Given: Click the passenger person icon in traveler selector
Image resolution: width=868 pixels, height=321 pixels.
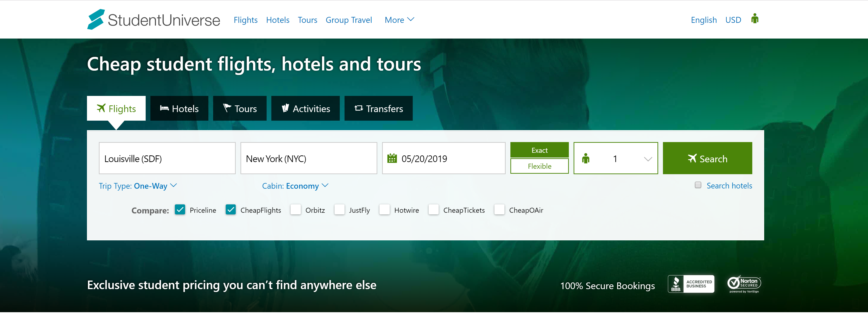Looking at the screenshot, I should 586,159.
